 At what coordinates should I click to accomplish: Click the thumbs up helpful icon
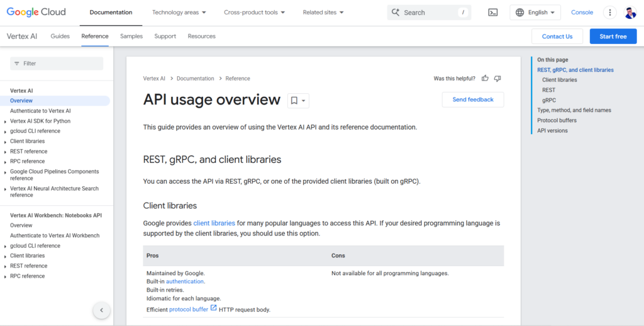click(x=485, y=78)
